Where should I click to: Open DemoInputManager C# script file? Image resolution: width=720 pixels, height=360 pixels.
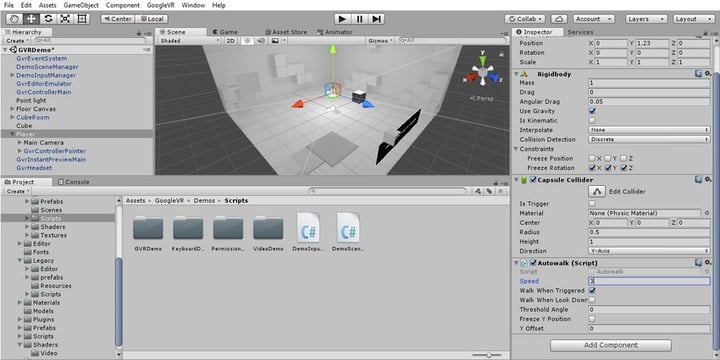point(308,232)
